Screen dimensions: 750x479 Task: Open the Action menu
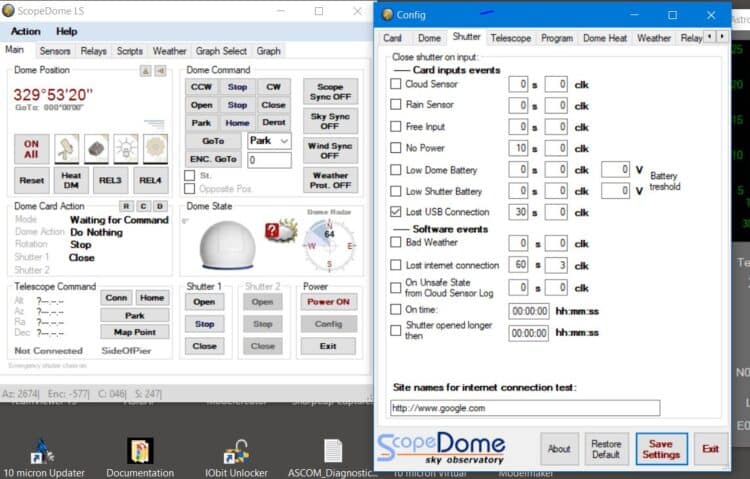coord(26,31)
